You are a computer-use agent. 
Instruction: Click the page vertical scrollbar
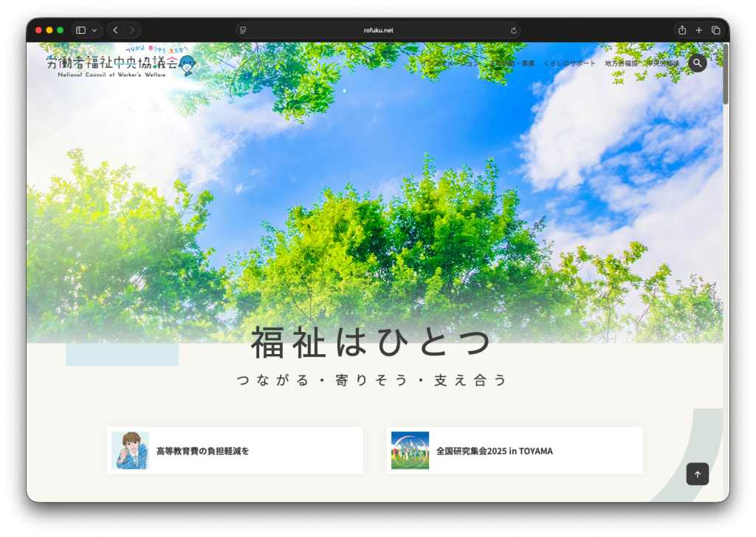pyautogui.click(x=726, y=74)
